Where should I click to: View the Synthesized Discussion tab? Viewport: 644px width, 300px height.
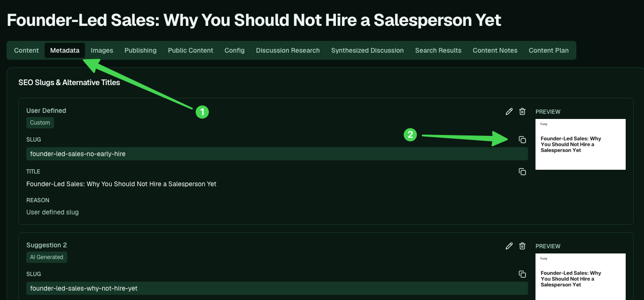click(x=367, y=50)
